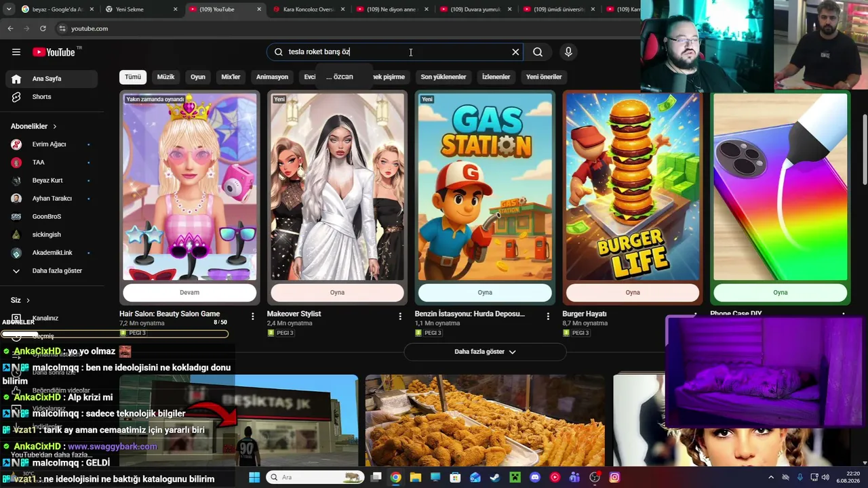The height and width of the screenshot is (488, 868).
Task: Reload the YouTube page
Action: click(x=43, y=28)
